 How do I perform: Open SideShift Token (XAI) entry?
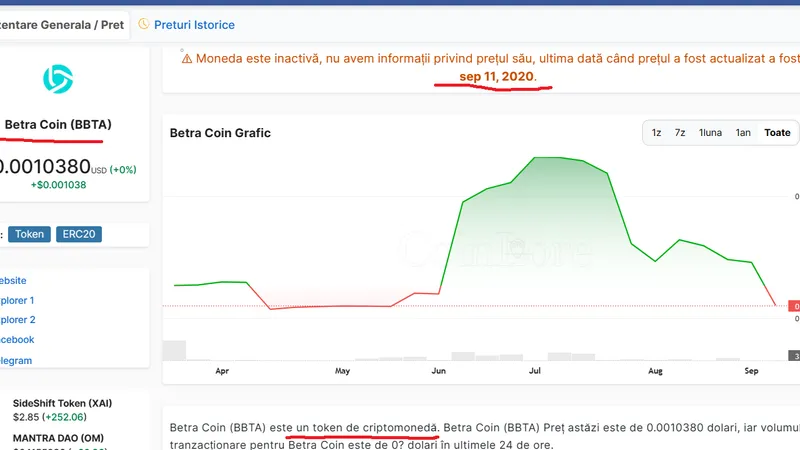click(x=62, y=403)
